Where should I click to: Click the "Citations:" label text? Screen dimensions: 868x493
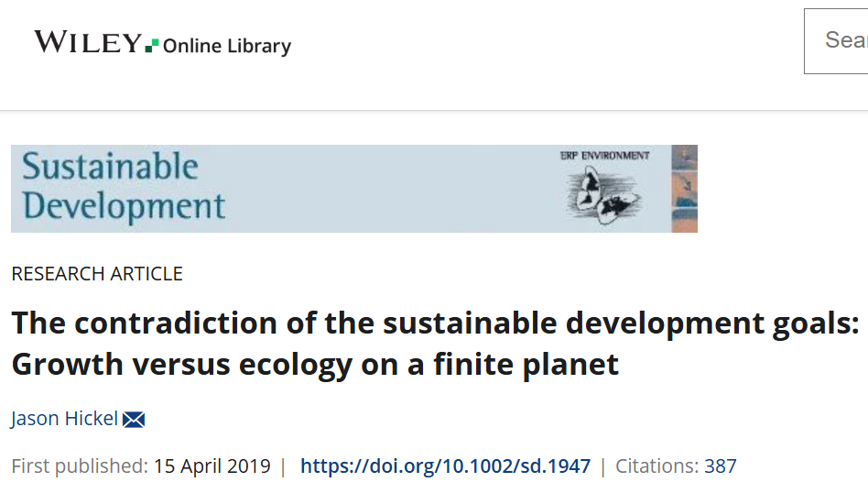pyautogui.click(x=656, y=466)
